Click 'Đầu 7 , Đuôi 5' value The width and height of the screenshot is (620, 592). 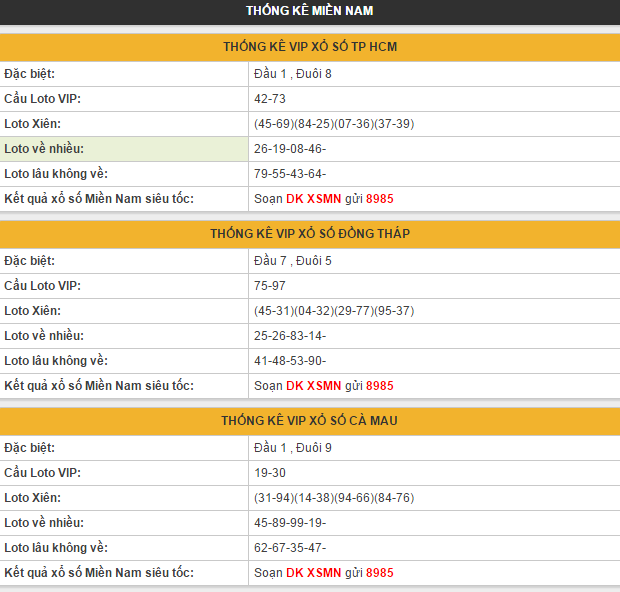click(x=293, y=261)
